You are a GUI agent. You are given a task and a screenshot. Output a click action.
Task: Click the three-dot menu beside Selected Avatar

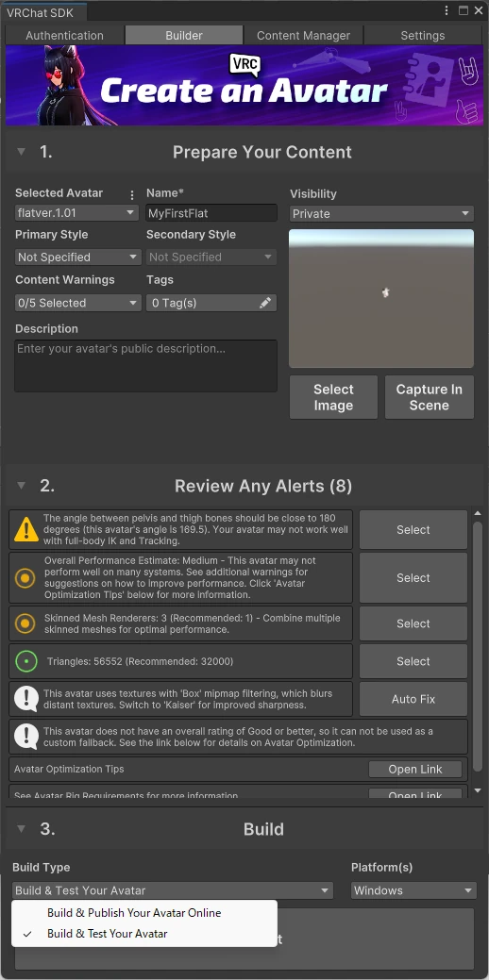pyautogui.click(x=131, y=195)
